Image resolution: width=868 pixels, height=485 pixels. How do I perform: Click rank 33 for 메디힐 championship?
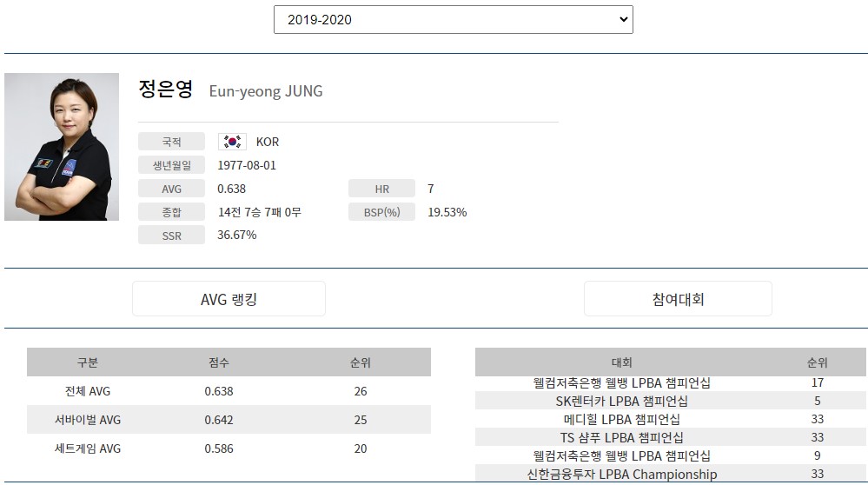point(818,419)
